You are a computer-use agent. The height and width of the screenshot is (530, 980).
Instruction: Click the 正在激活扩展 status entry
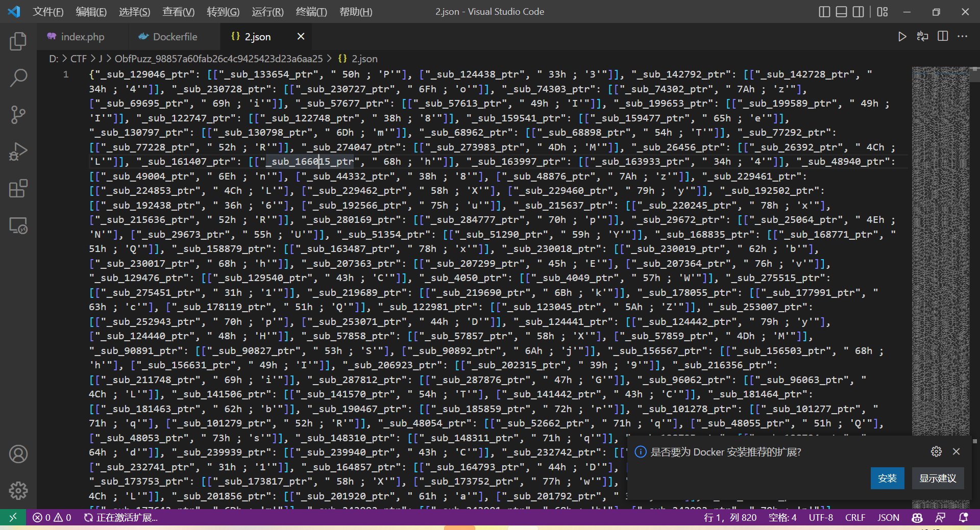[121, 517]
